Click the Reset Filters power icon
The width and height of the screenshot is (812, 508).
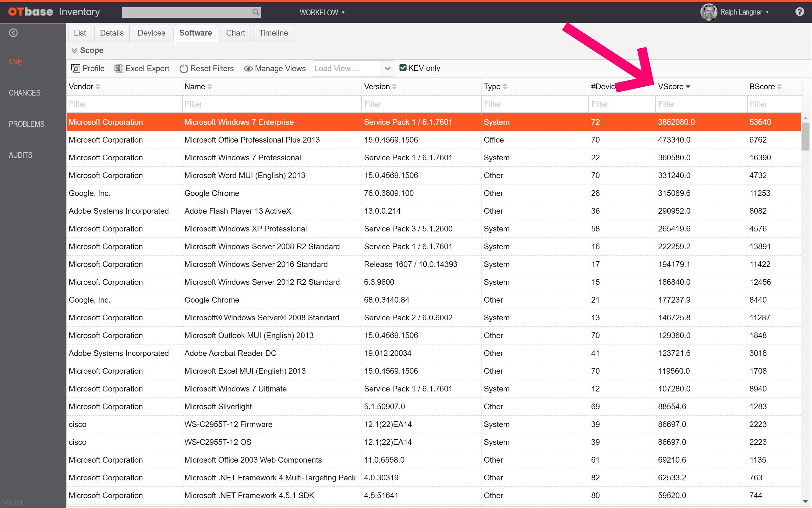pyautogui.click(x=184, y=69)
